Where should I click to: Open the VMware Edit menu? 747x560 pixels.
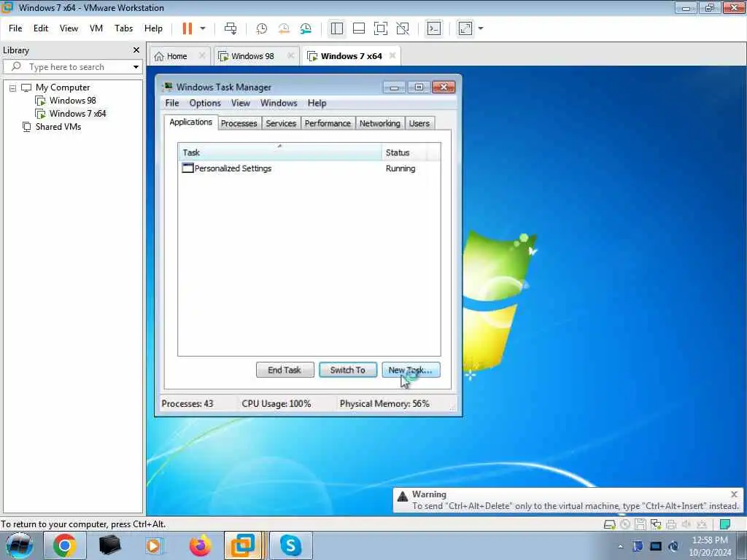click(41, 28)
